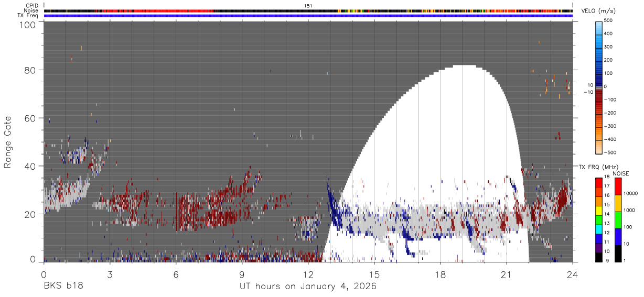The image size is (644, 297).
Task: Click the cyan segment of the TX FRQ color bar
Action: [x=599, y=229]
